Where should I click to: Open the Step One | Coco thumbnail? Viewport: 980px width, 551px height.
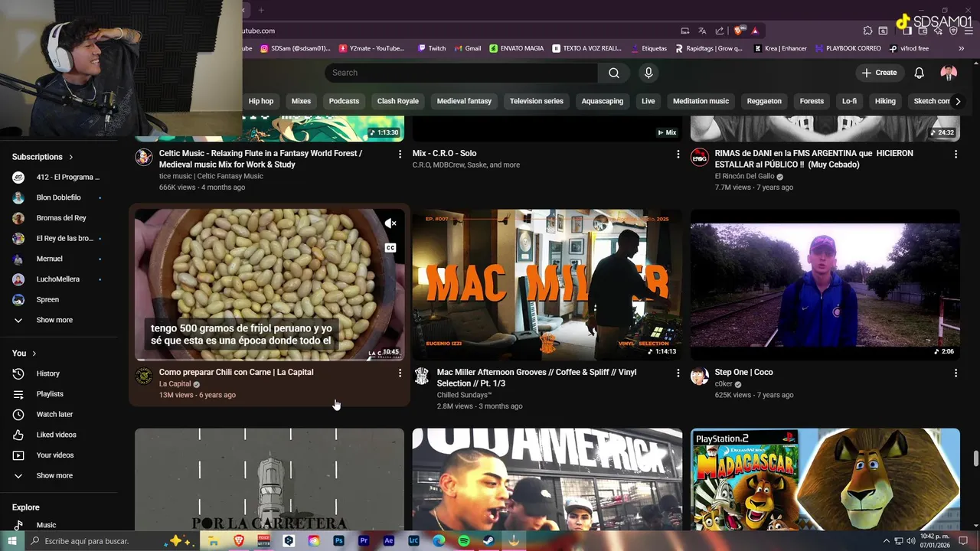[x=825, y=285]
